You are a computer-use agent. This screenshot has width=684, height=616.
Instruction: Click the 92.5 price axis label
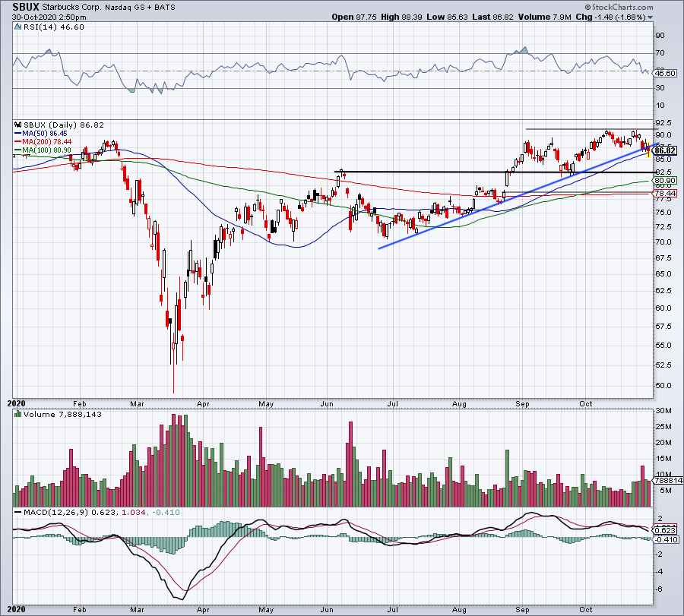tap(663, 123)
